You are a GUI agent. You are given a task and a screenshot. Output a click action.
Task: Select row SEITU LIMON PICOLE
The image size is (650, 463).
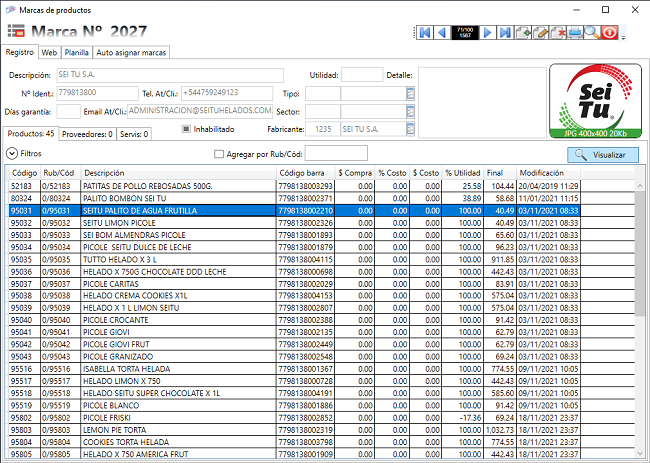tap(295, 223)
